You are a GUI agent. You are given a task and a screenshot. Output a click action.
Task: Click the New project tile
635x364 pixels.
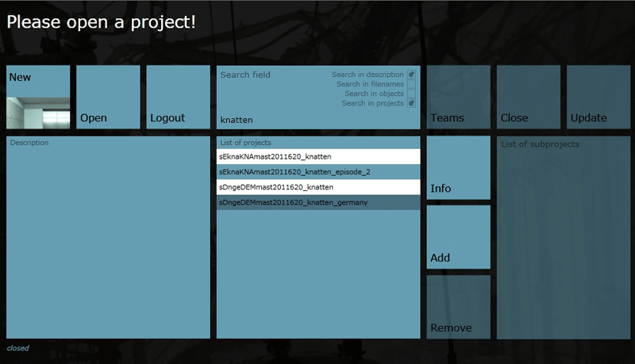pyautogui.click(x=38, y=79)
